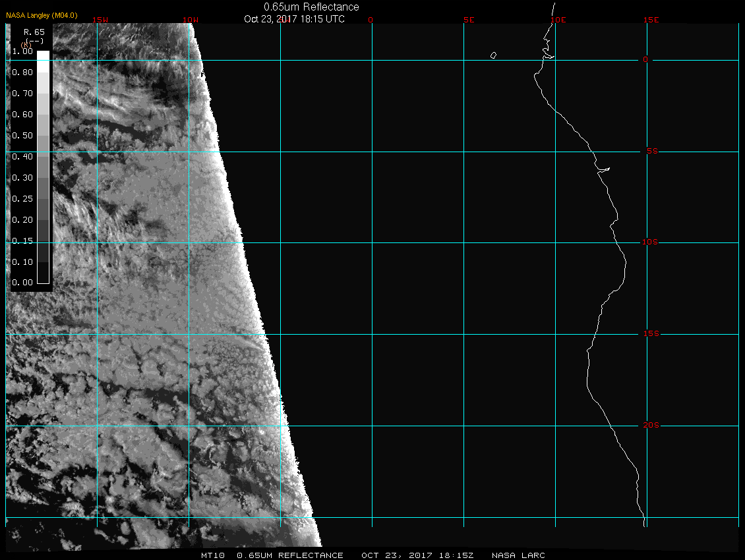The height and width of the screenshot is (560, 745).
Task: Click the 20S latitude label
Action: point(651,425)
